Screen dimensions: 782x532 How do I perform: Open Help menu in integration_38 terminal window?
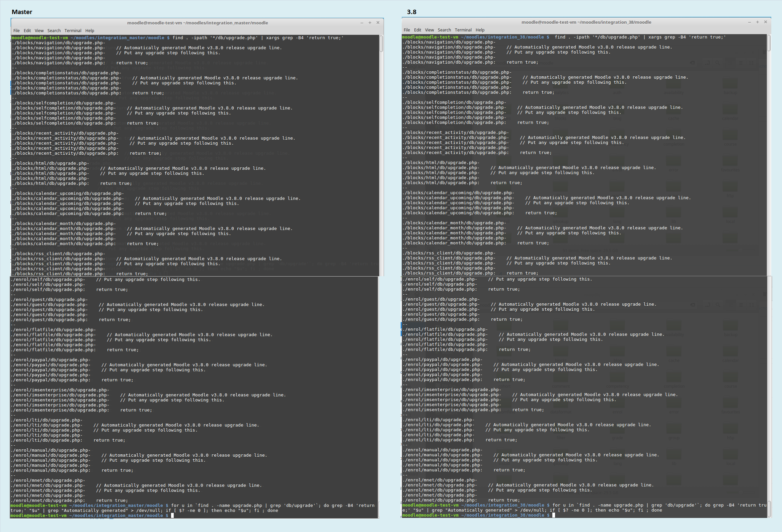point(480,30)
